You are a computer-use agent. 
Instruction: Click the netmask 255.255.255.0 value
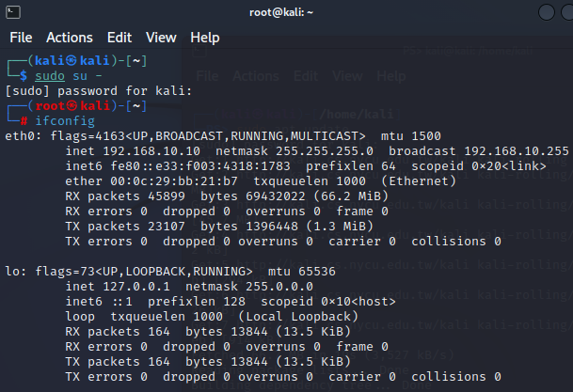[x=325, y=151]
